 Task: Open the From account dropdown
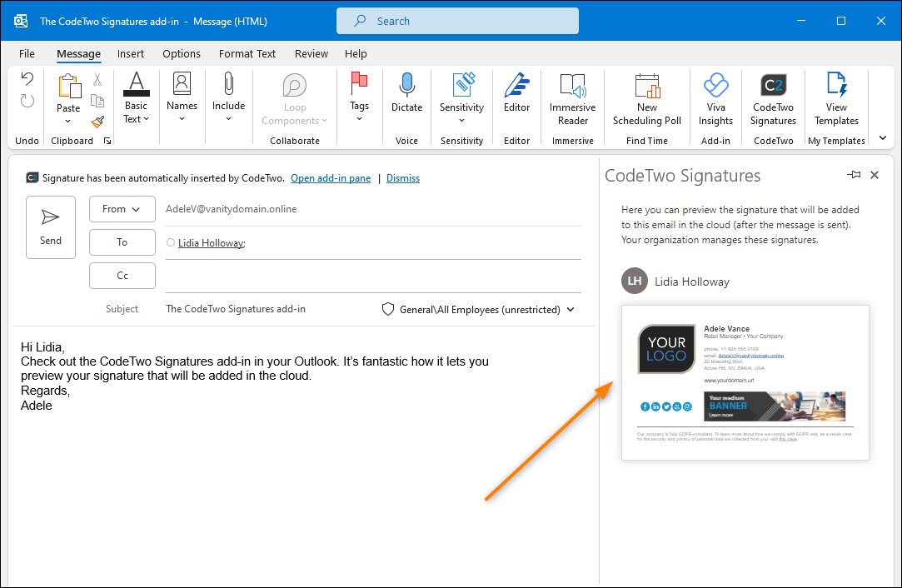tap(122, 209)
